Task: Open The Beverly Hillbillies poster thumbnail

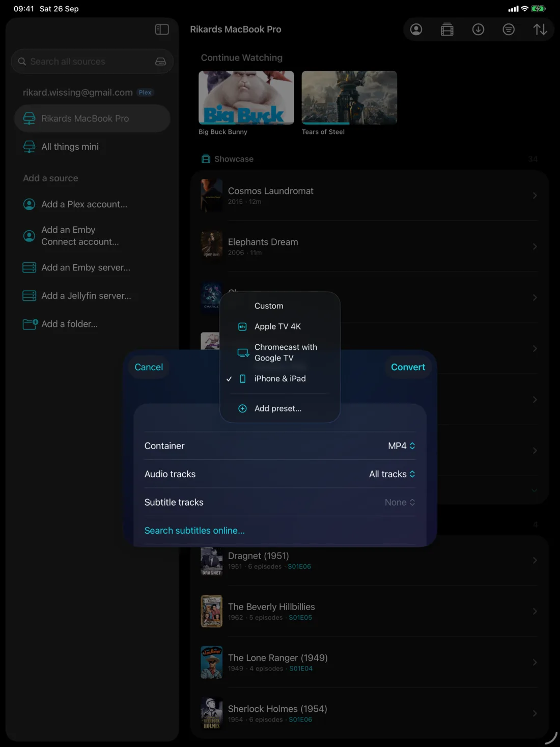Action: [211, 611]
